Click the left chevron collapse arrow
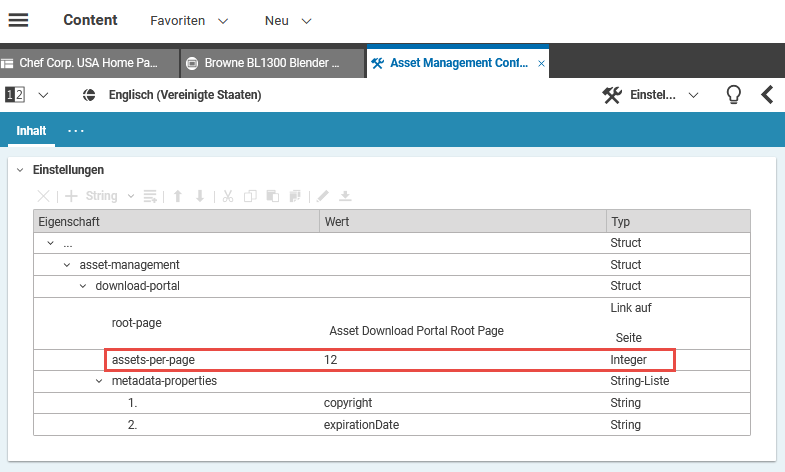 (x=767, y=95)
